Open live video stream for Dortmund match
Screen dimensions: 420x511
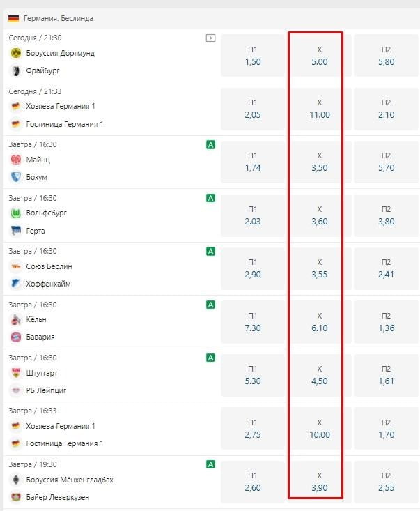tap(210, 38)
